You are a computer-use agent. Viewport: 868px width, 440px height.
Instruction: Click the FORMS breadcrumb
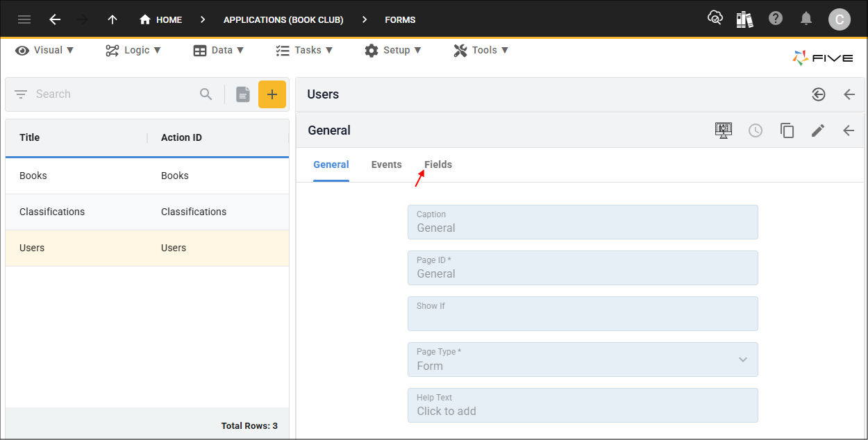tap(400, 19)
